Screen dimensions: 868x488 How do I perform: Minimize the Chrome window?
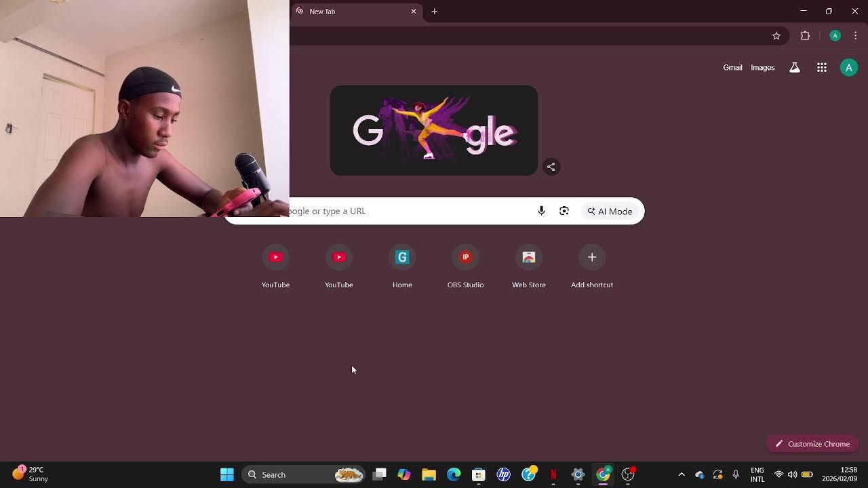click(804, 11)
